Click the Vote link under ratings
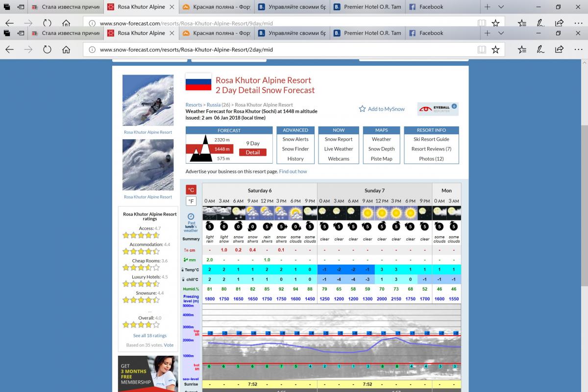The image size is (588, 392). click(x=169, y=345)
